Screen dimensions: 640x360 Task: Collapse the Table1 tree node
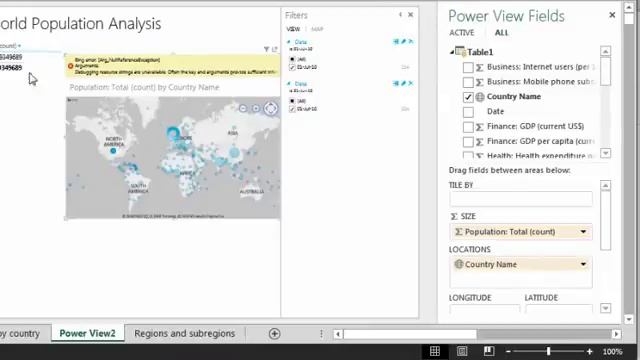[x=452, y=52]
